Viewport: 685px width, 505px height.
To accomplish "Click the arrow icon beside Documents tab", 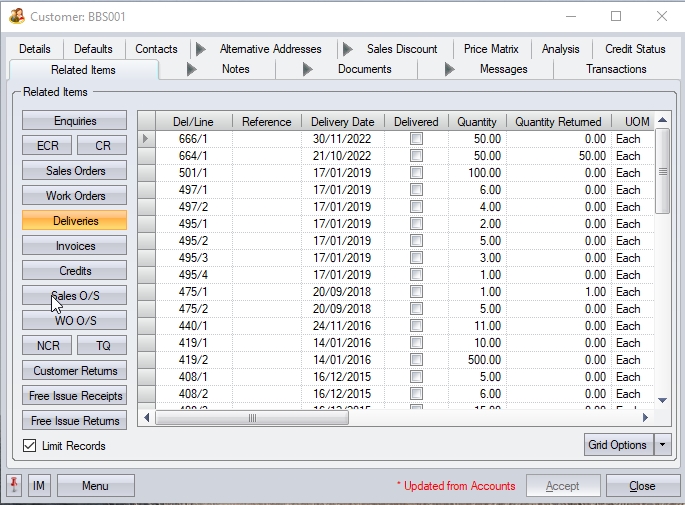I will point(308,69).
